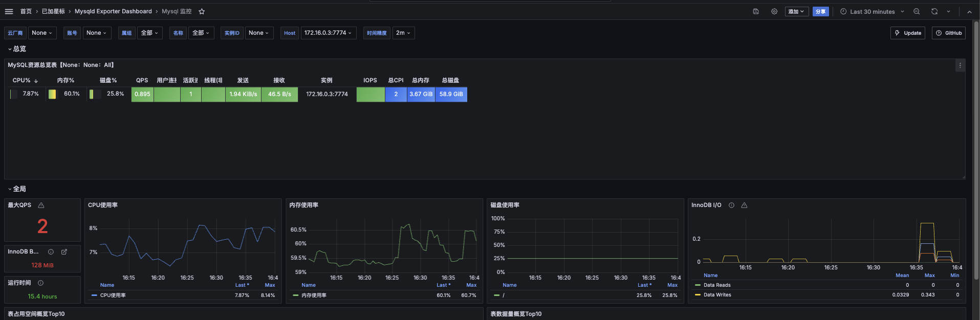Screen dimensions: 980x320
Task: Open the Host variable dropdown
Action: 328,33
